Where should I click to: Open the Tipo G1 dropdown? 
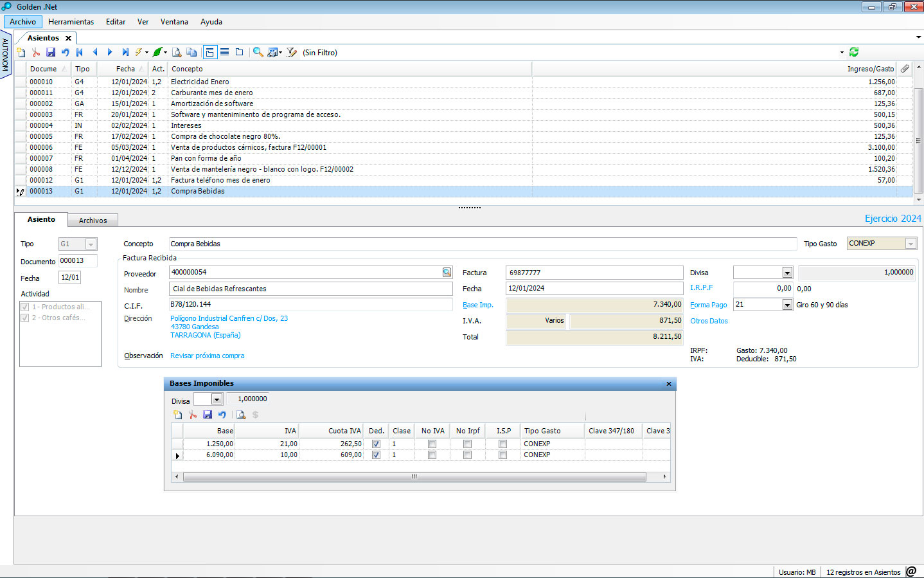91,244
